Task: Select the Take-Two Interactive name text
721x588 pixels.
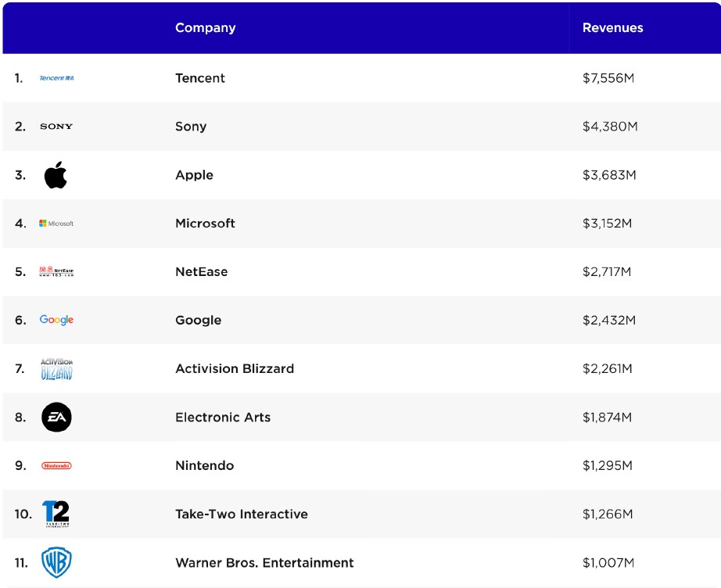Action: coord(242,514)
